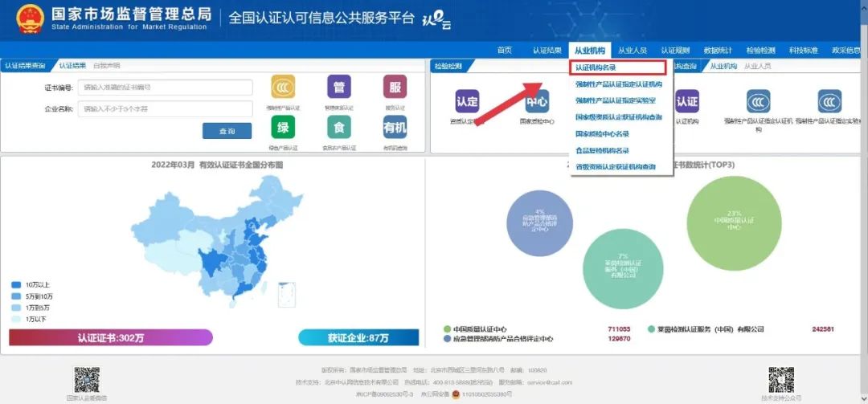Open the teal 食 food certification icon
The width and height of the screenshot is (868, 404).
338,127
